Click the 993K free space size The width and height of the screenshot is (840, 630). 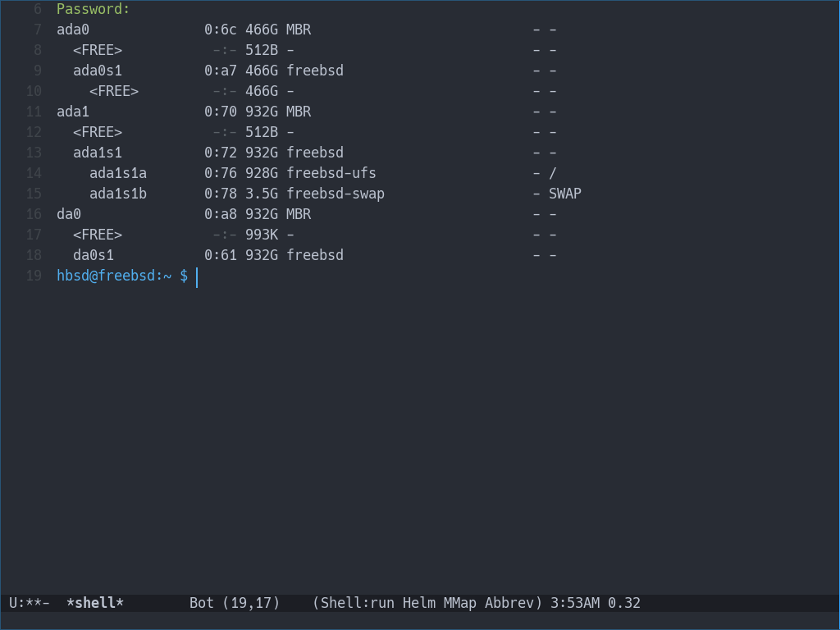tap(262, 235)
